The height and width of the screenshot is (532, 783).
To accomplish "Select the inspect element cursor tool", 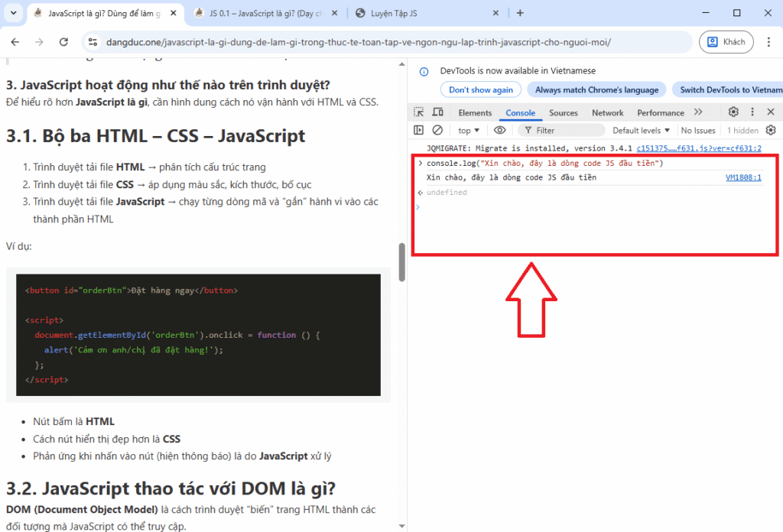I will (419, 112).
